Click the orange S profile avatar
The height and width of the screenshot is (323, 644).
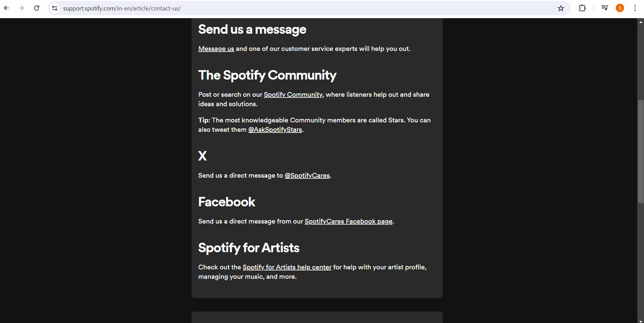tap(620, 8)
